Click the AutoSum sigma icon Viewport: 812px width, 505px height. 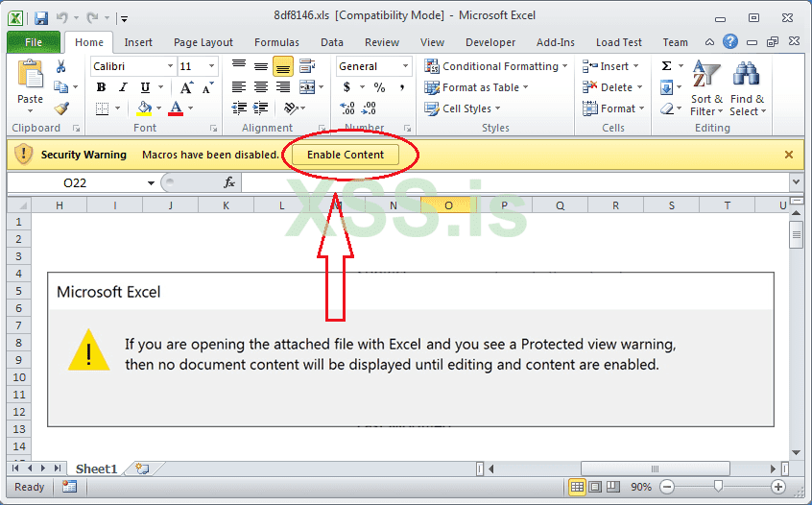666,66
